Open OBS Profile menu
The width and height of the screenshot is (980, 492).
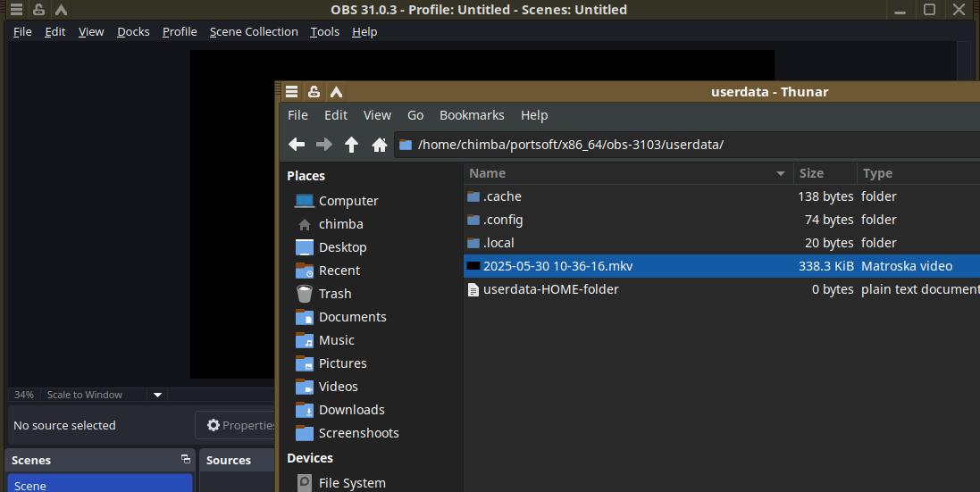coord(180,31)
